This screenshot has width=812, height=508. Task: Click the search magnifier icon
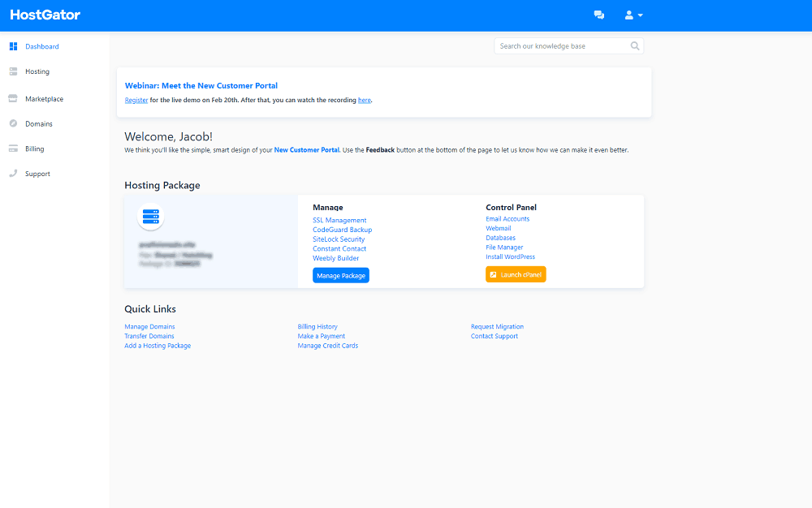[635, 46]
